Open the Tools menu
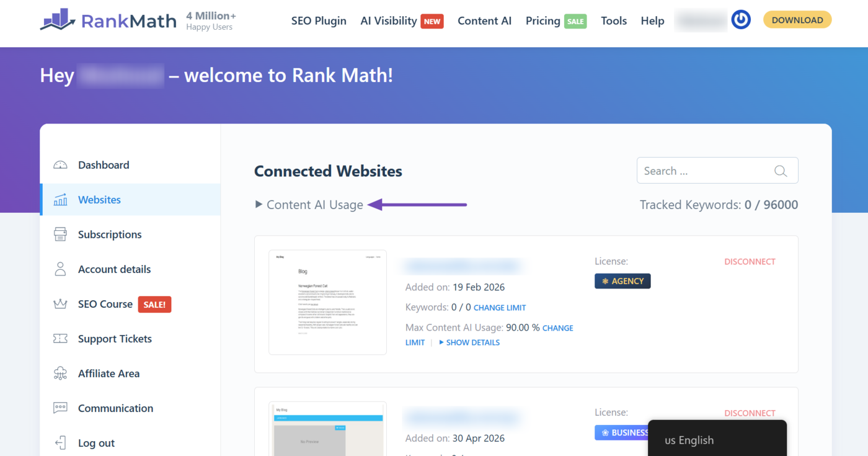The image size is (868, 456). click(x=614, y=20)
